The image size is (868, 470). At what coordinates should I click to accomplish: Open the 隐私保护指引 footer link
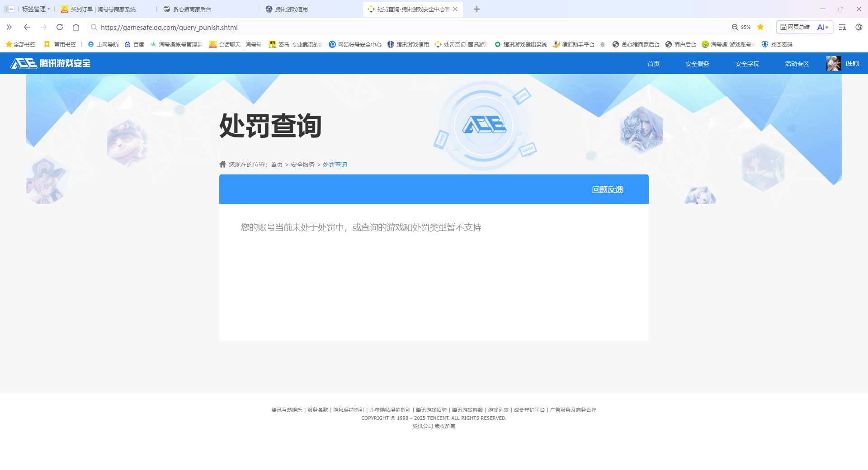[x=348, y=409]
